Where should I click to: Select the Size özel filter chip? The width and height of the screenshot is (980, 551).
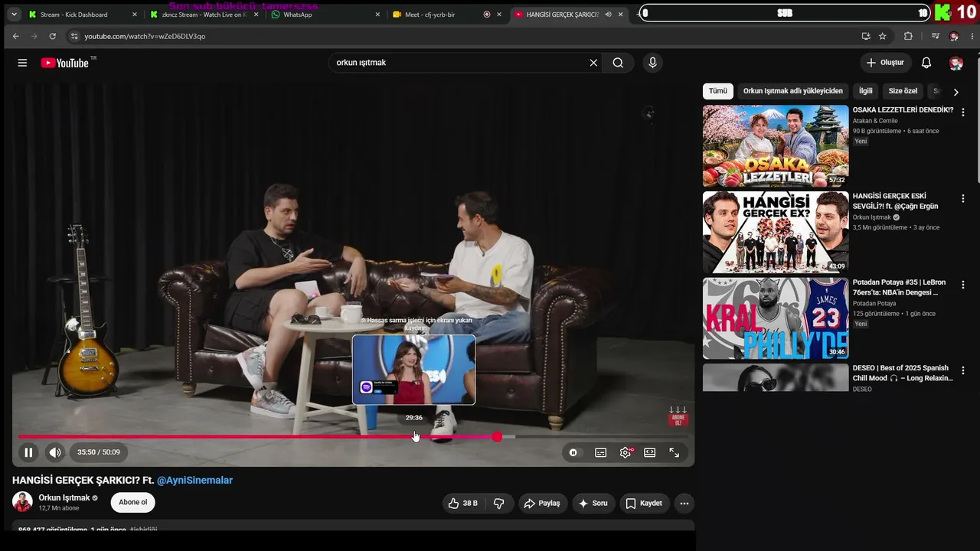(x=903, y=91)
